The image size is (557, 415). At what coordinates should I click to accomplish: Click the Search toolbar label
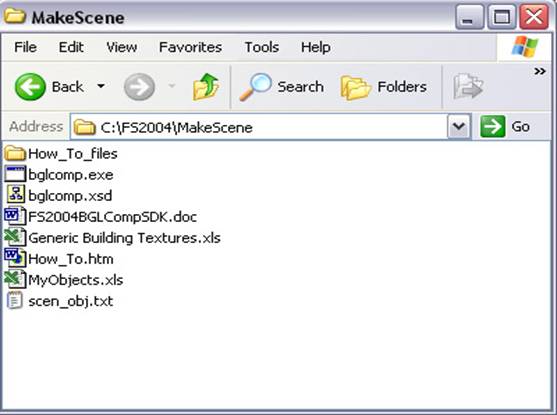(x=301, y=87)
